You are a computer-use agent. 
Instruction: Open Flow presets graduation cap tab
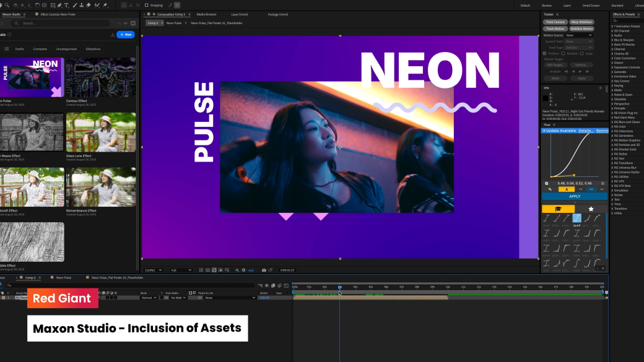[558, 209]
